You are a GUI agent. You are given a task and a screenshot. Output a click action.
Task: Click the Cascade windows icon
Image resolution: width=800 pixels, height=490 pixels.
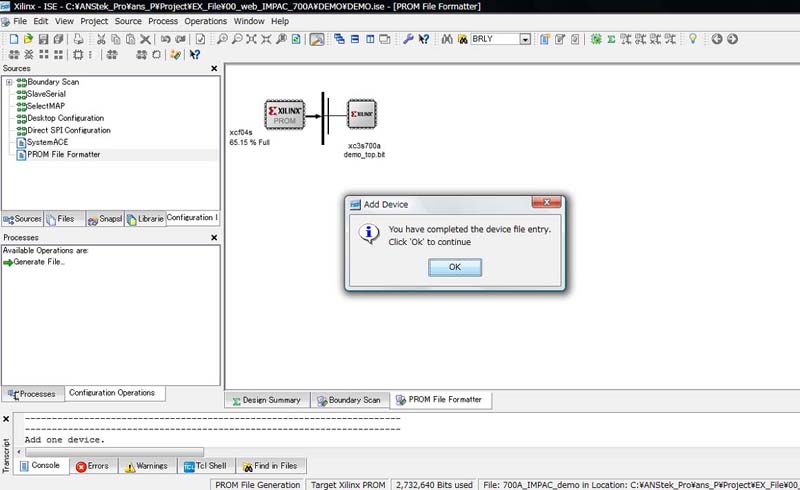[x=339, y=39]
